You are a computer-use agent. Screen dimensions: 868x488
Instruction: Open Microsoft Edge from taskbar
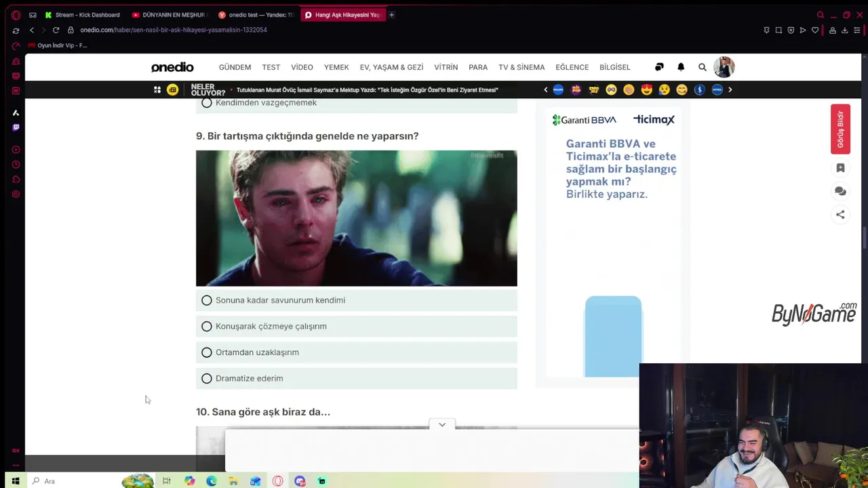point(212,481)
